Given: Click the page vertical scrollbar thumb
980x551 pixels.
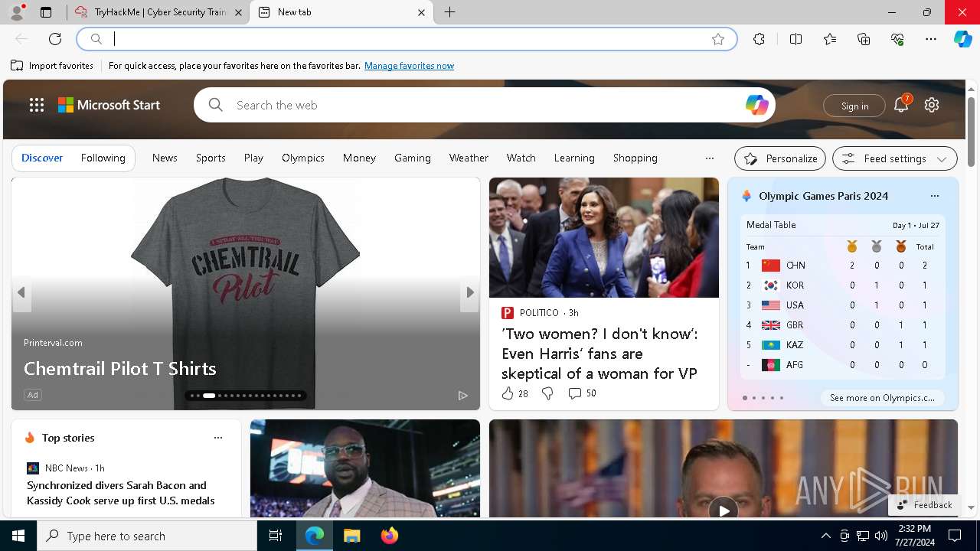Looking at the screenshot, I should click(972, 132).
